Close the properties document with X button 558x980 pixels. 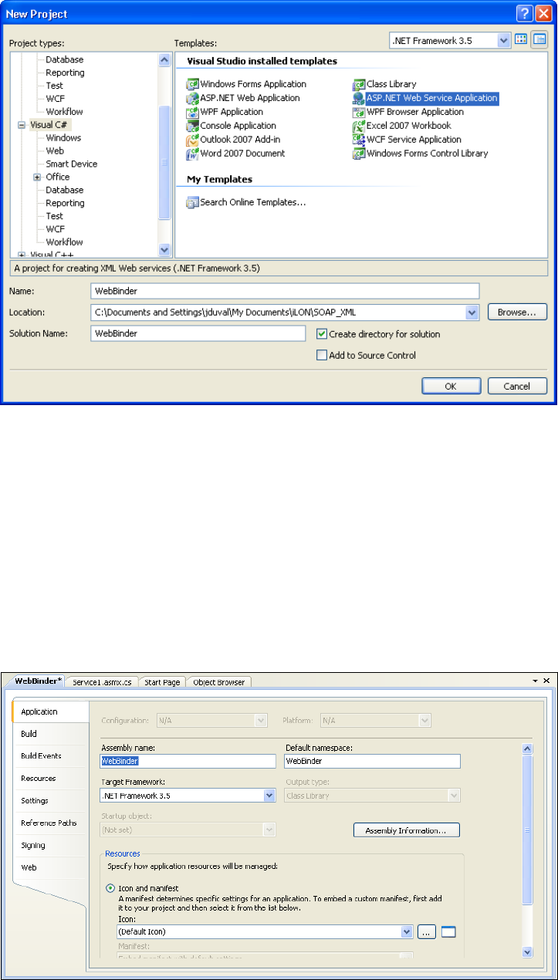click(x=546, y=681)
